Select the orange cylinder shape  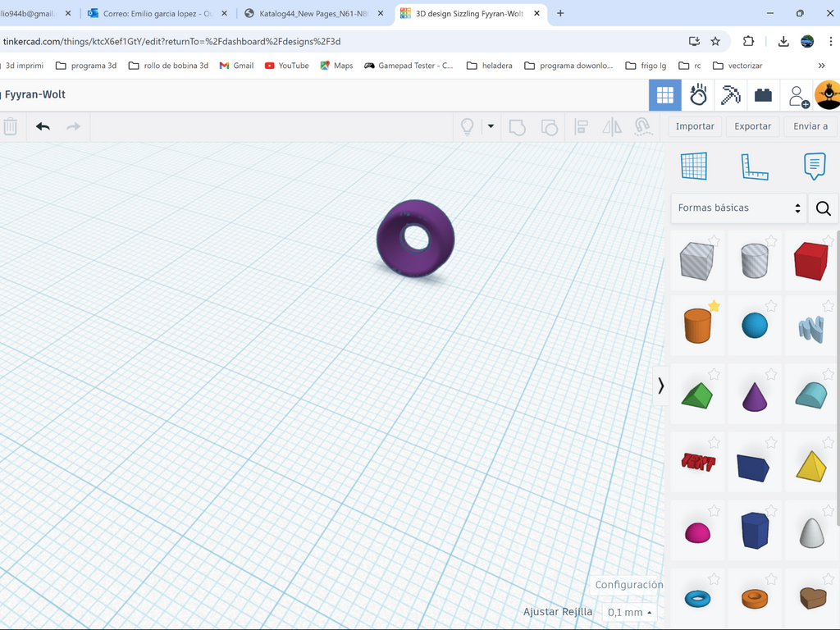(697, 326)
